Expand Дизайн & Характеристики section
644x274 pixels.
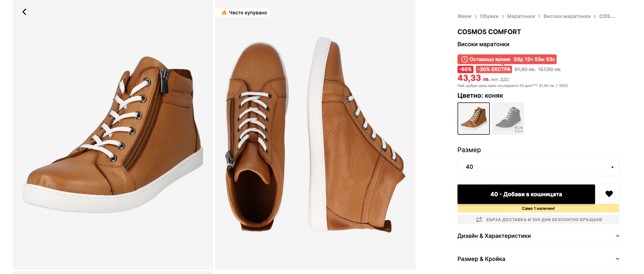[538, 236]
